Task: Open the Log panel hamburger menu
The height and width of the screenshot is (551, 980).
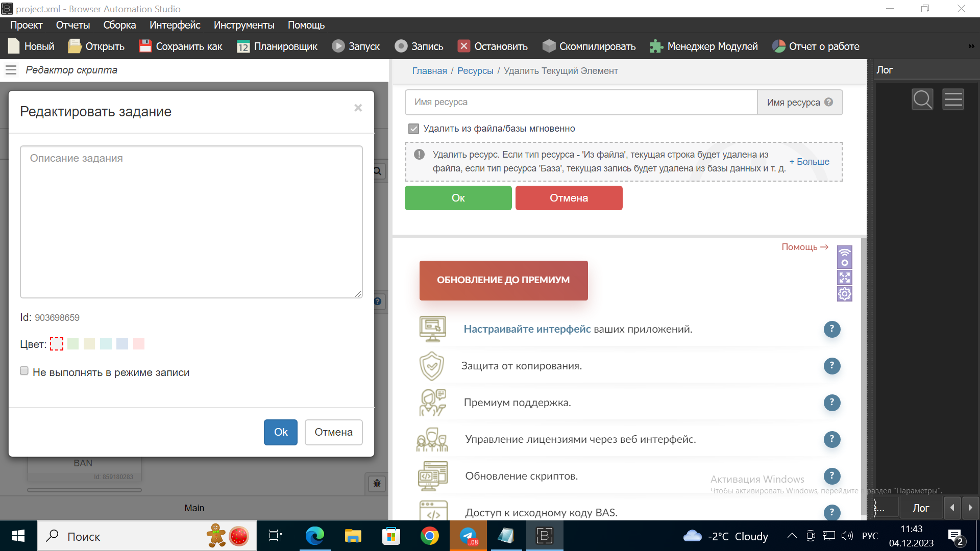Action: pos(953,99)
